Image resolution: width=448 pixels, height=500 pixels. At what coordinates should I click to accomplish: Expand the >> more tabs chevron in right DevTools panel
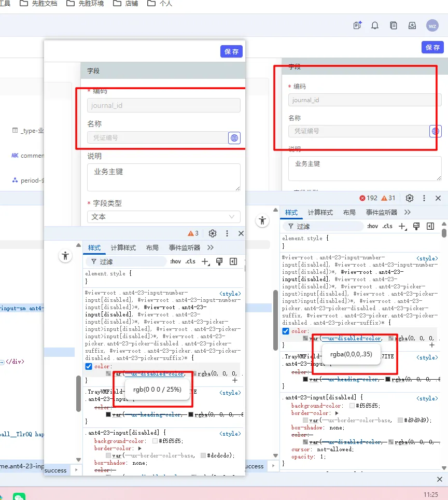tap(408, 212)
